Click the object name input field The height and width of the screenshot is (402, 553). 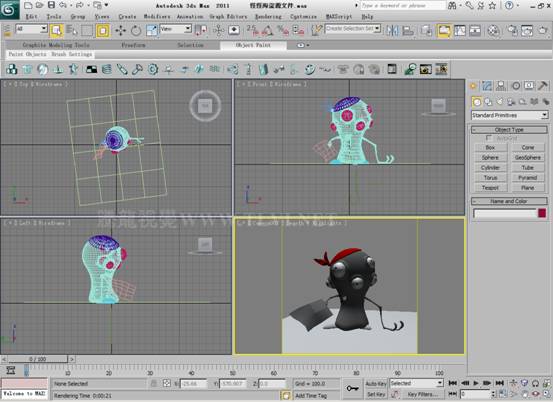(x=505, y=213)
